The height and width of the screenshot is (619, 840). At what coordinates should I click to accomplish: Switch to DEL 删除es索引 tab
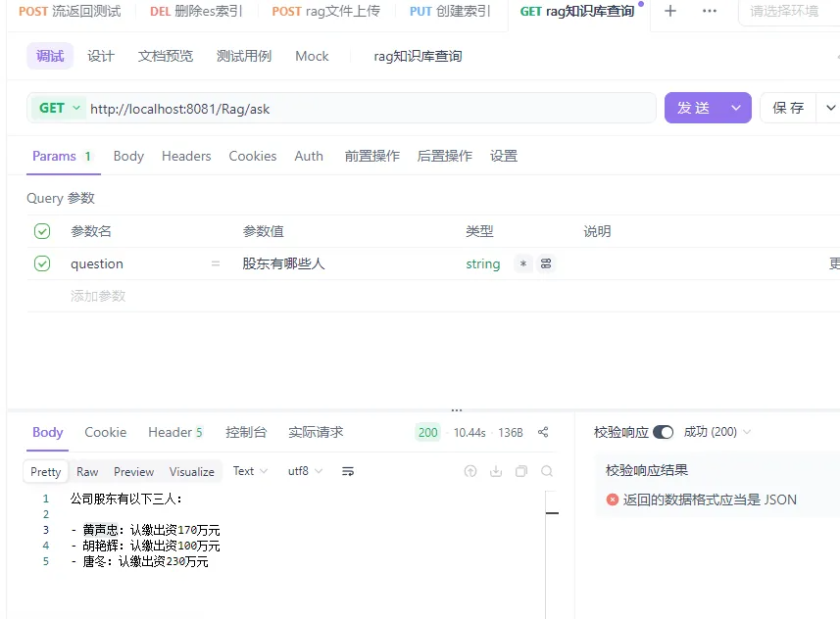pos(196,11)
